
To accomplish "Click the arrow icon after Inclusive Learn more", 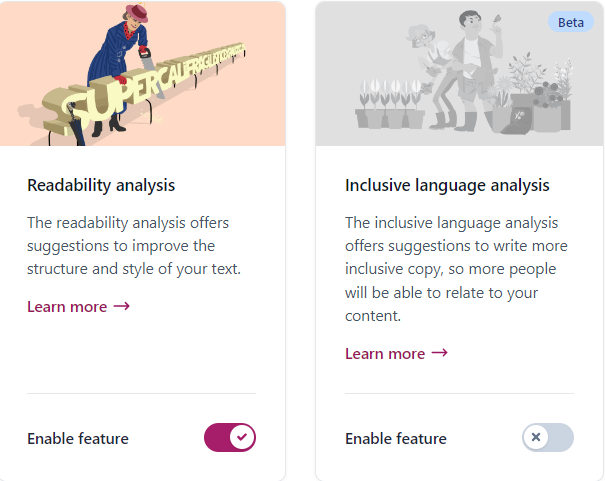I will pos(439,353).
